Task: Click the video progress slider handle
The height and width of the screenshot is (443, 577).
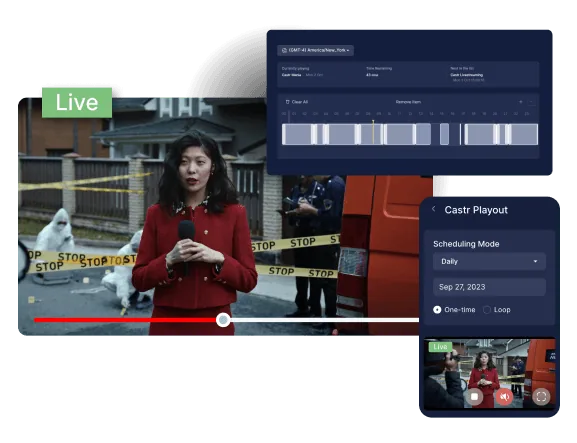Action: [223, 320]
